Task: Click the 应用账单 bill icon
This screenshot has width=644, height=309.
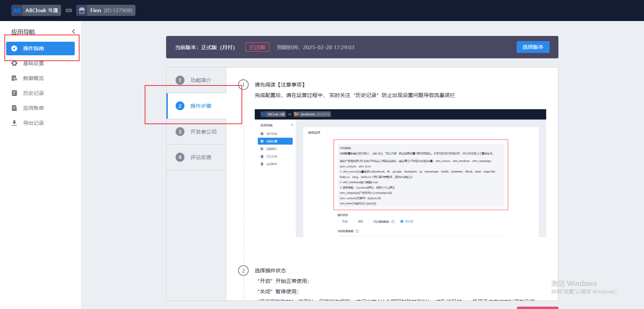Action: click(14, 108)
